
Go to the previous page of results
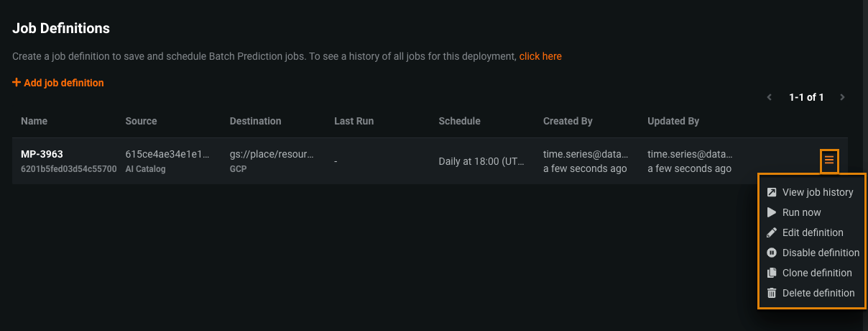click(770, 97)
